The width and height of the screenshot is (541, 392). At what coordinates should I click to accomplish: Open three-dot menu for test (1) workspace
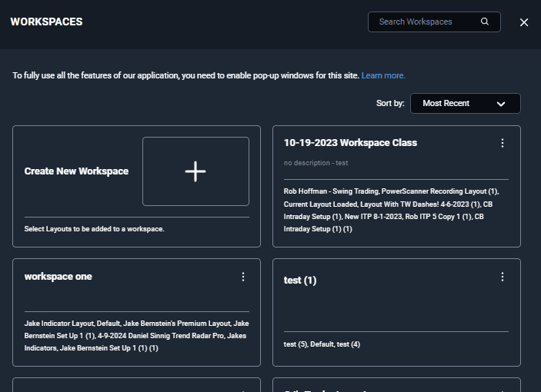point(503,277)
